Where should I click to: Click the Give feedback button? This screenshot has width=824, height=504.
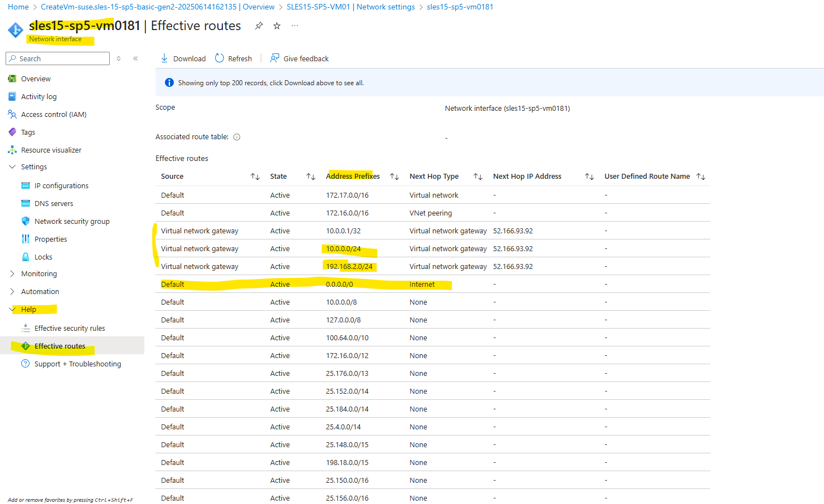pos(300,58)
